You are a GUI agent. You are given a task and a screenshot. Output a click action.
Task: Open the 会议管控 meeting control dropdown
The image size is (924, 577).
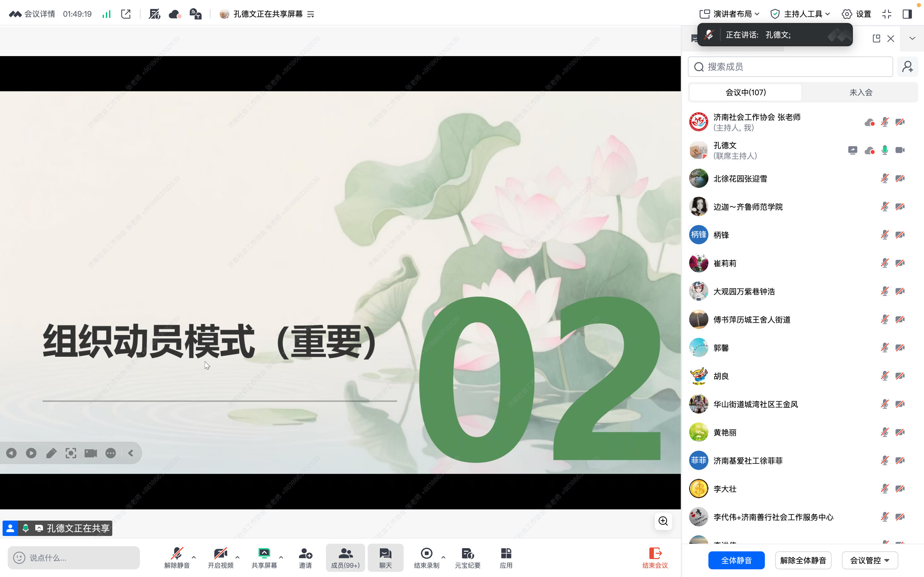click(x=870, y=560)
